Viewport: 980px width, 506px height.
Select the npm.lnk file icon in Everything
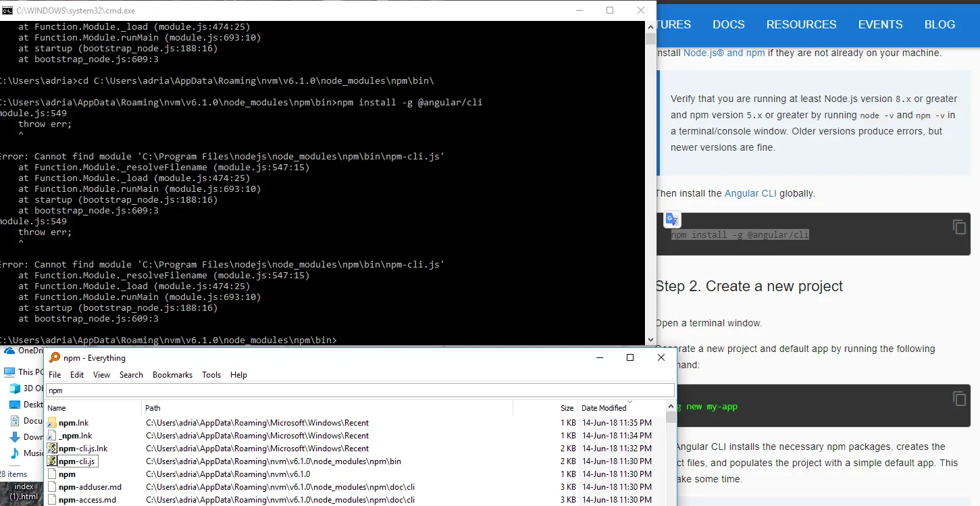tap(52, 423)
